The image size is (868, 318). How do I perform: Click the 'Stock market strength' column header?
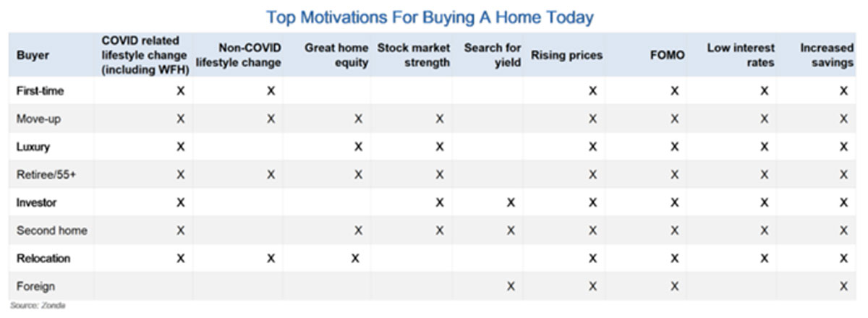pos(414,55)
